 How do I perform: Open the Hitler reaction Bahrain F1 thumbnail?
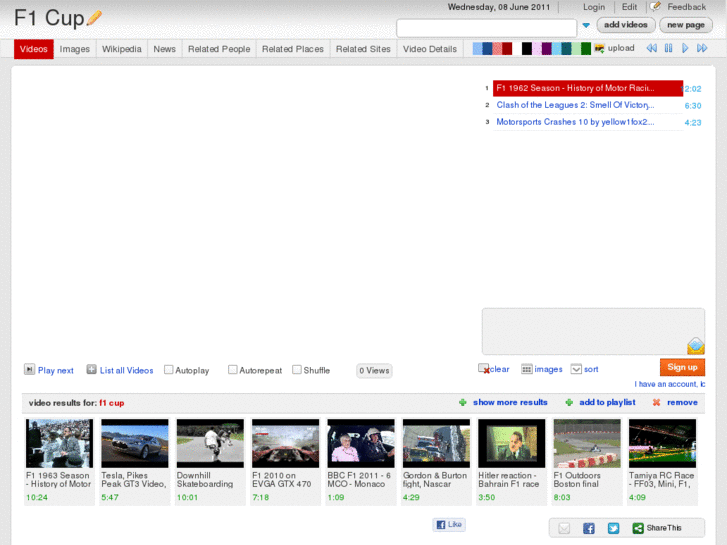coord(512,443)
